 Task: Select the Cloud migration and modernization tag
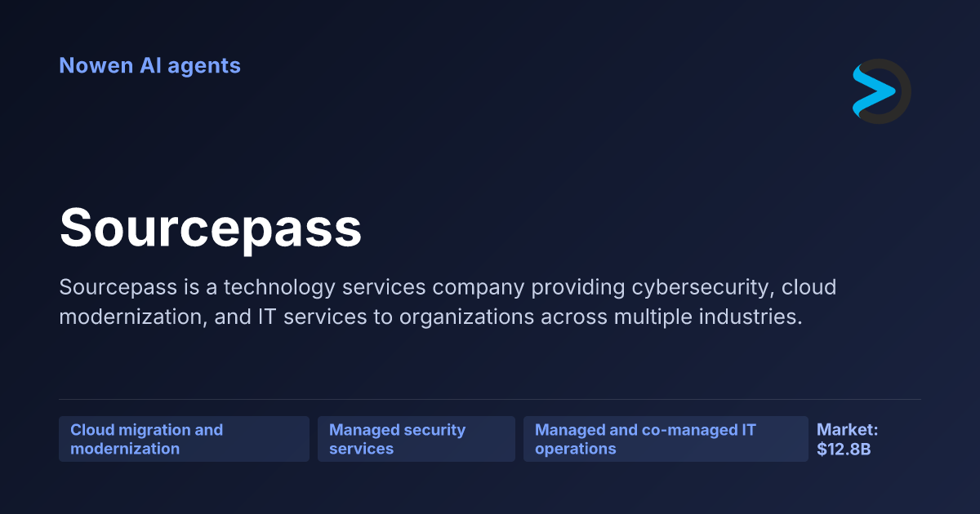click(x=184, y=439)
